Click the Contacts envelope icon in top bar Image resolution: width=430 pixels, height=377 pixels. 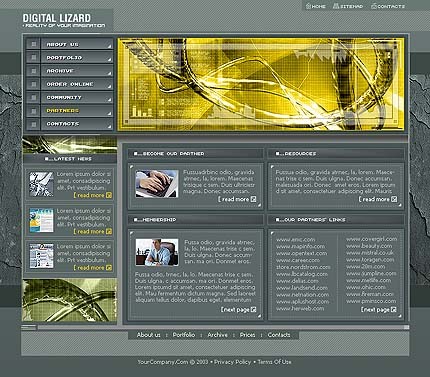(374, 6)
